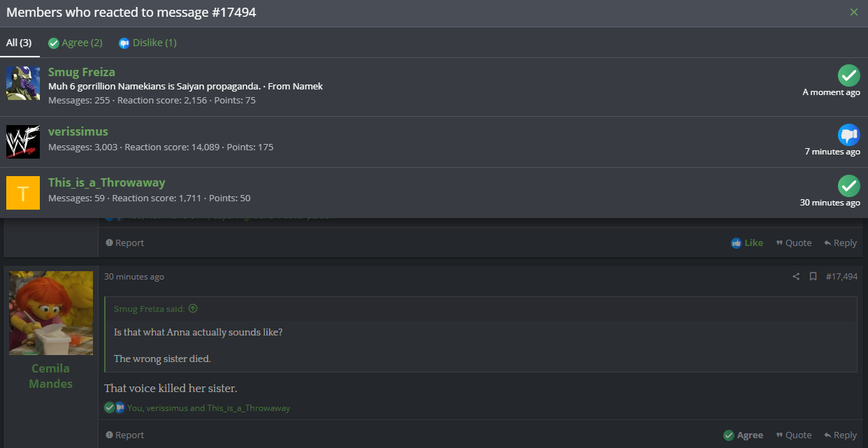Select the All (3) tab

pyautogui.click(x=19, y=43)
